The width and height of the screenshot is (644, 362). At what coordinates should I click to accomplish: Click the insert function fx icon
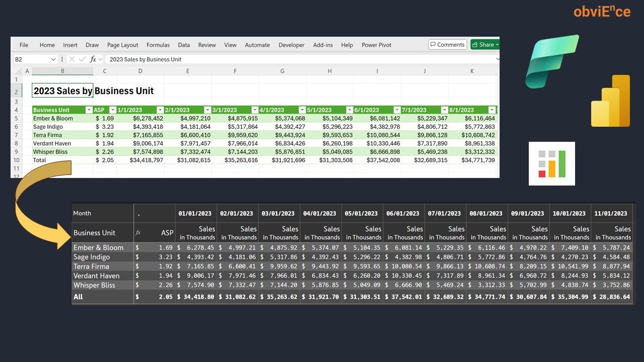[93, 59]
